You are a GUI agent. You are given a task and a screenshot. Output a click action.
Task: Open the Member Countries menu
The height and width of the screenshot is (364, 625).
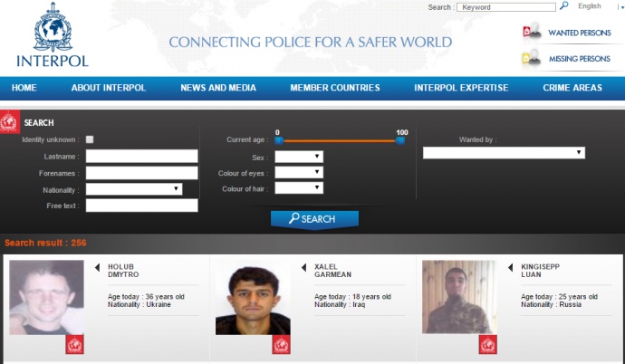pos(335,88)
